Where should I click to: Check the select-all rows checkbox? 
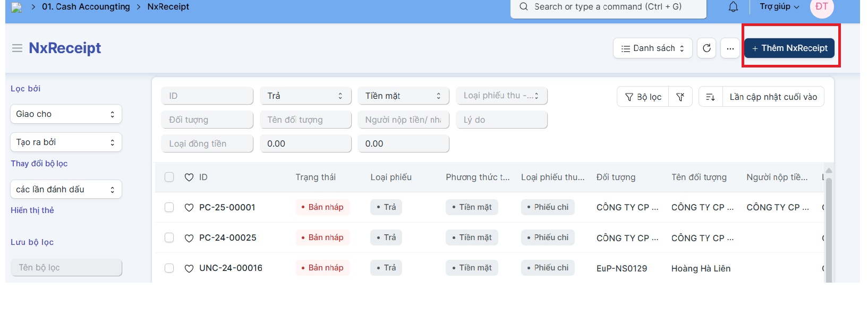(169, 177)
